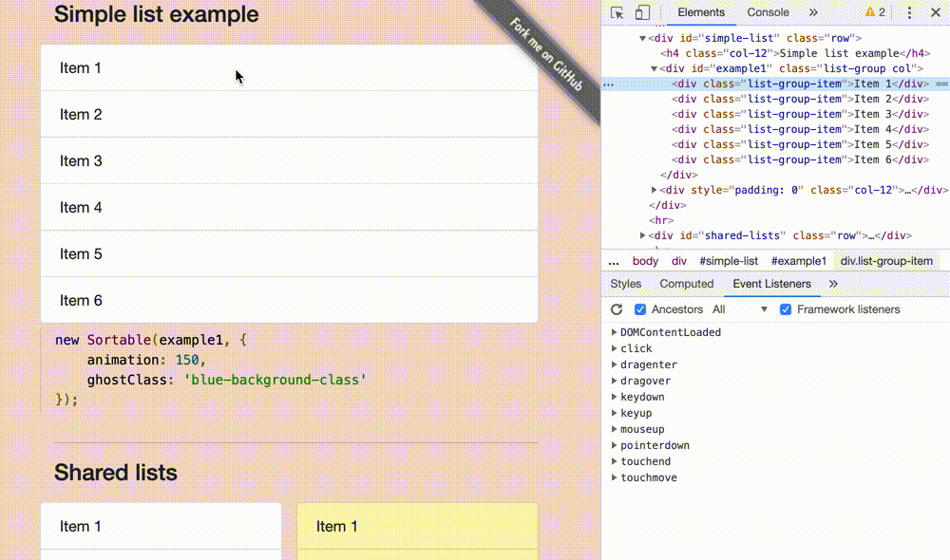The image size is (950, 560).
Task: Click Item 1 in the yellow shared list
Action: click(417, 527)
